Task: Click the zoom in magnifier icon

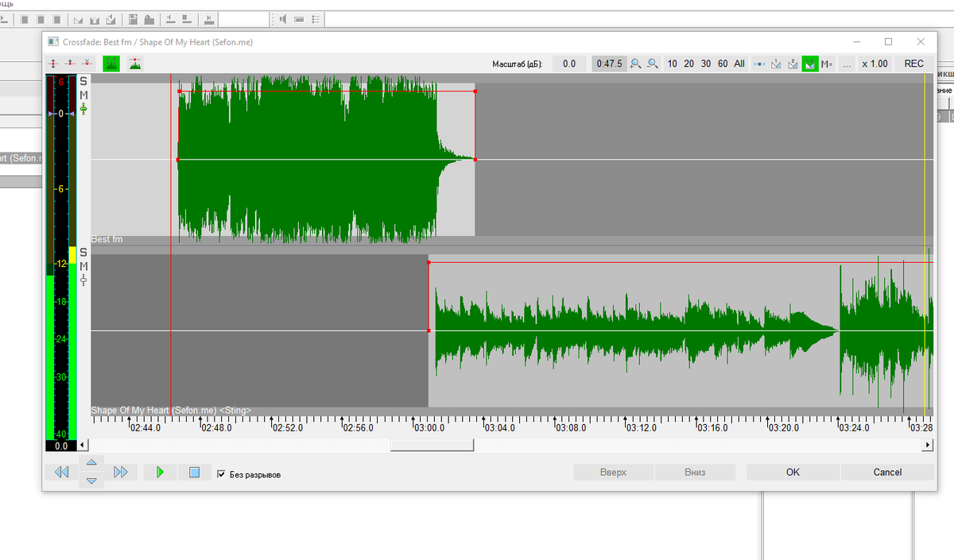Action: coord(636,64)
